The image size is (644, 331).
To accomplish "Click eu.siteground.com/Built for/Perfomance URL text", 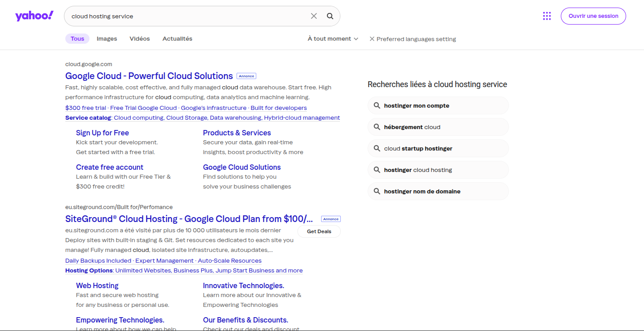I will point(119,207).
